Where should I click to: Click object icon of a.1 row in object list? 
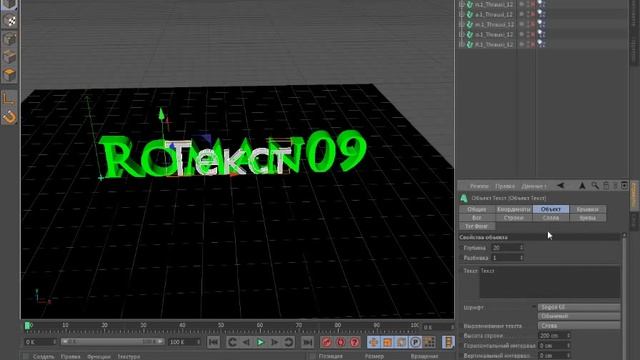pyautogui.click(x=470, y=15)
